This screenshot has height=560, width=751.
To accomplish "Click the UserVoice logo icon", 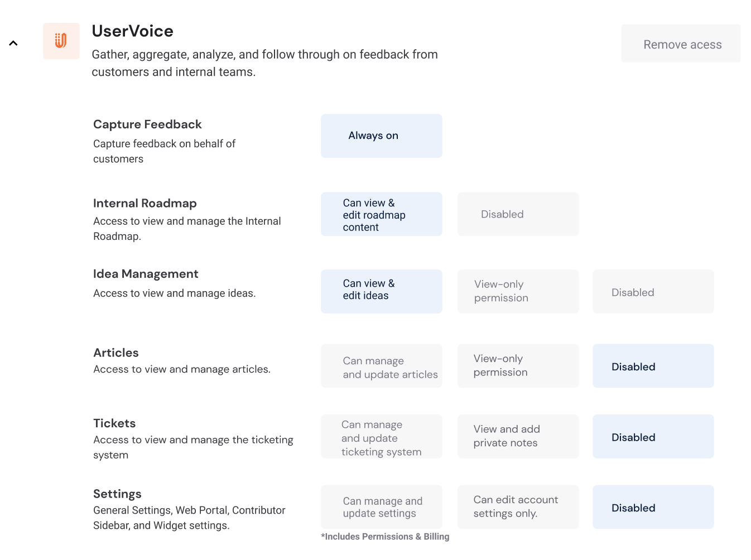I will point(61,41).
